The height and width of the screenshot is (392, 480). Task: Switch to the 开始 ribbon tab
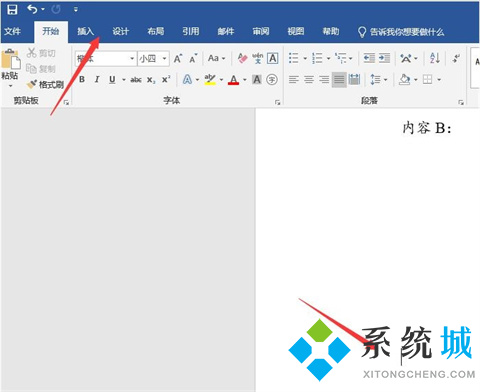pyautogui.click(x=51, y=32)
